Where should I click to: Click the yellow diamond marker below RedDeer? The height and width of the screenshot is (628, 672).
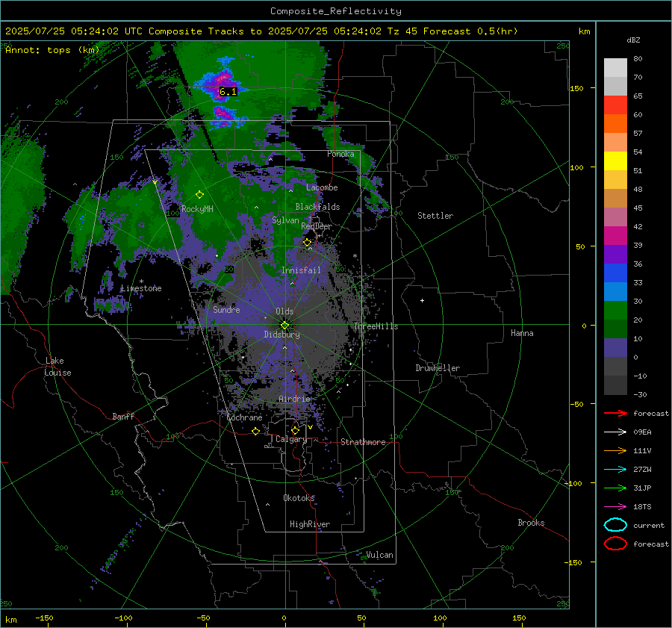pos(308,243)
